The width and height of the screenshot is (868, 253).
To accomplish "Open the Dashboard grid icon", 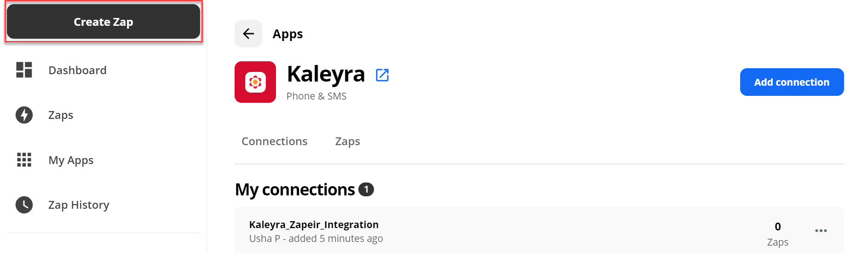I will [x=24, y=70].
